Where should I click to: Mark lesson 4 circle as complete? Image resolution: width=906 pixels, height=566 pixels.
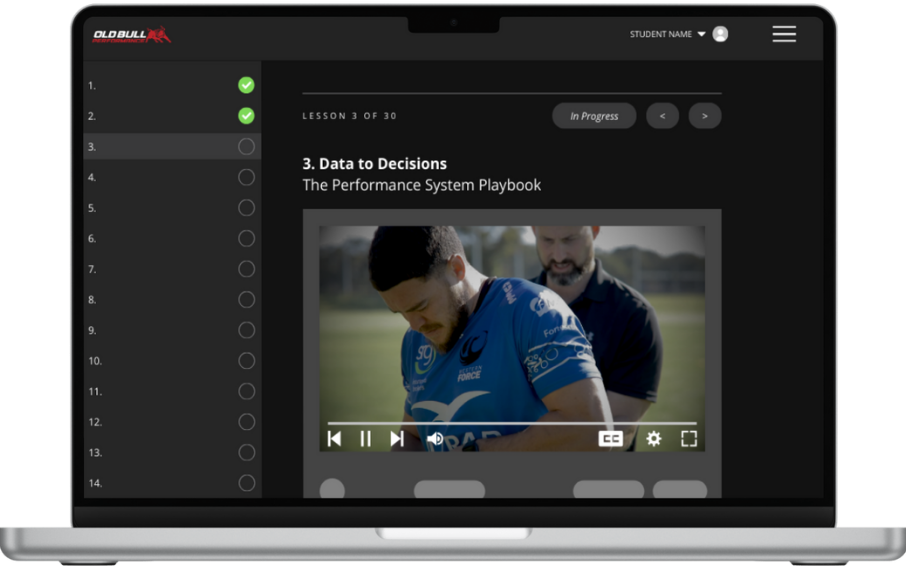tap(246, 177)
